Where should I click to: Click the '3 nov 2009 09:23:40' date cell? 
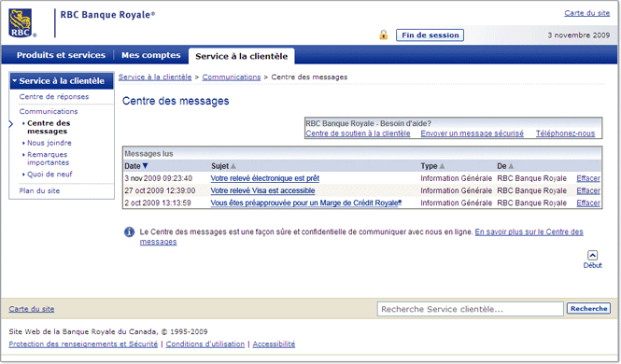[159, 178]
